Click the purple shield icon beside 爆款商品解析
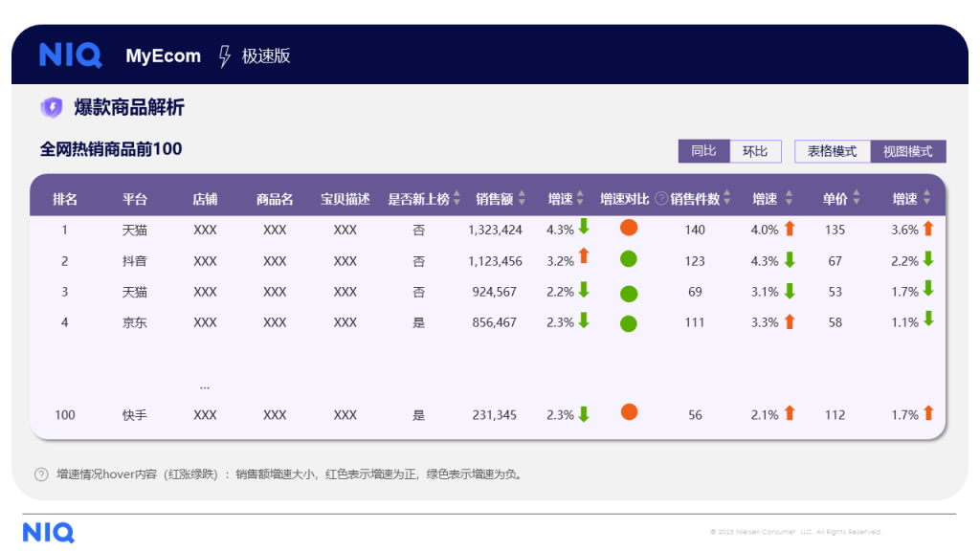 point(52,107)
